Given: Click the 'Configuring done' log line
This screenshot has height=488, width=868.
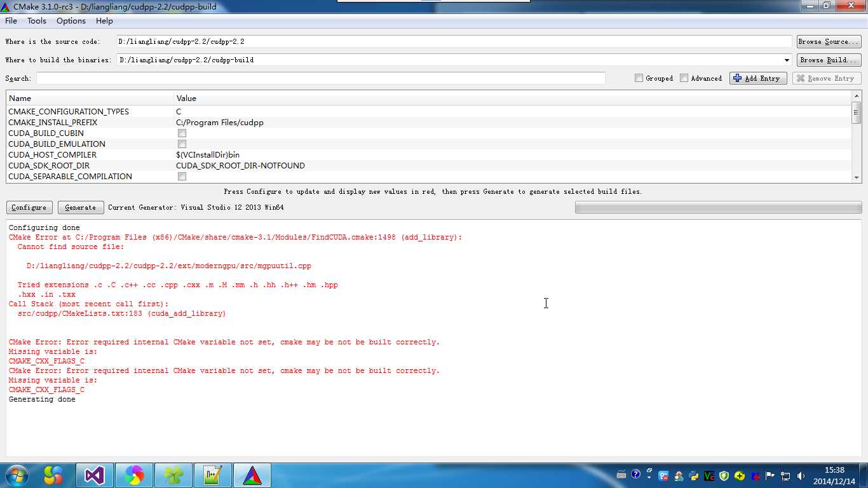Looking at the screenshot, I should [44, 227].
